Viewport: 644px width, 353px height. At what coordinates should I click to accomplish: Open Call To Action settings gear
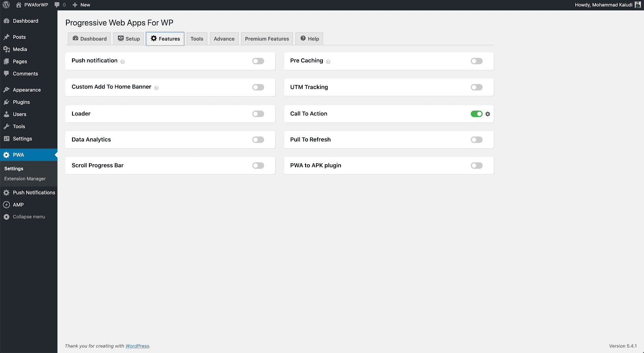[x=488, y=114]
